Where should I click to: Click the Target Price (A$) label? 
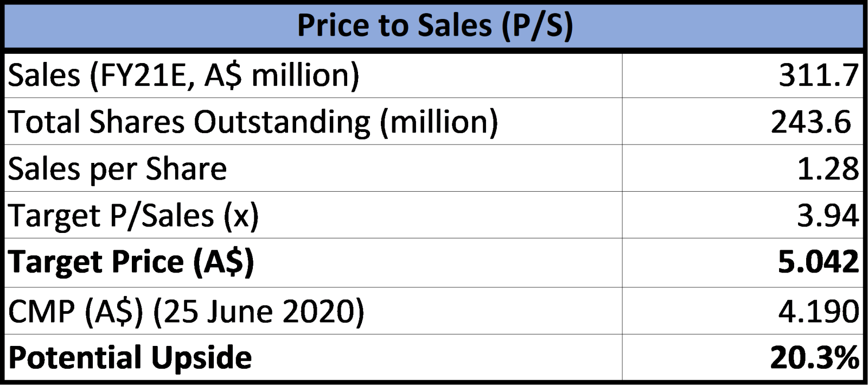click(x=131, y=262)
